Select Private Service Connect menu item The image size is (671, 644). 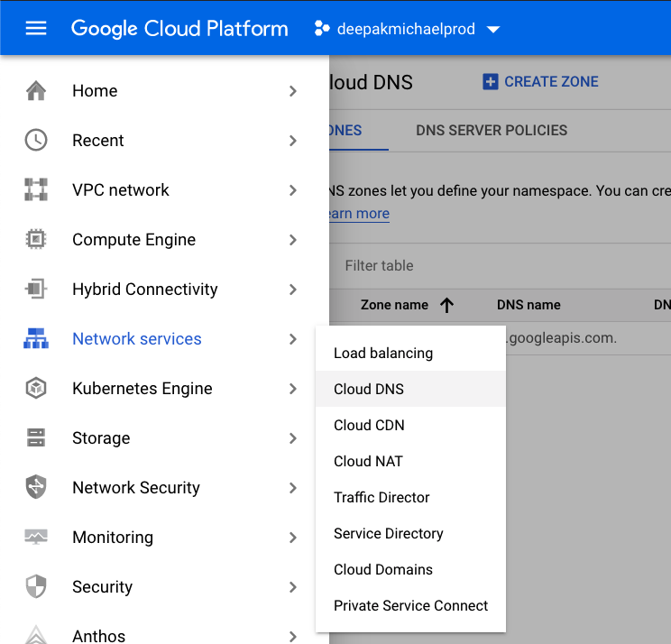(x=410, y=606)
